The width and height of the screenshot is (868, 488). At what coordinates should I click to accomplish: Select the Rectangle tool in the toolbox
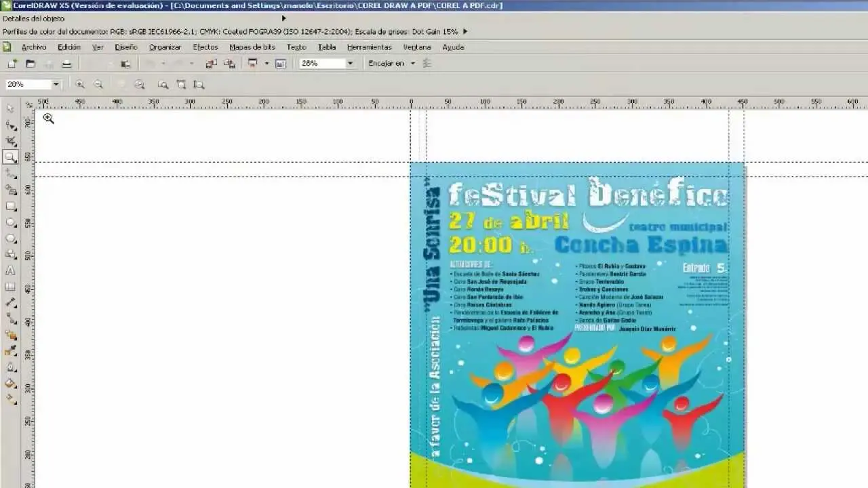tap(10, 206)
